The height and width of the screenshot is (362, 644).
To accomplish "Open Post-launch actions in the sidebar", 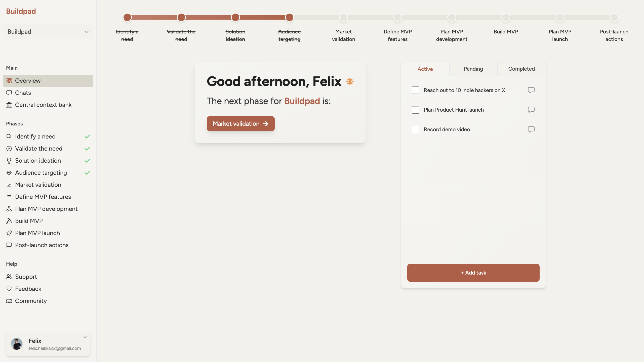I will tap(42, 245).
